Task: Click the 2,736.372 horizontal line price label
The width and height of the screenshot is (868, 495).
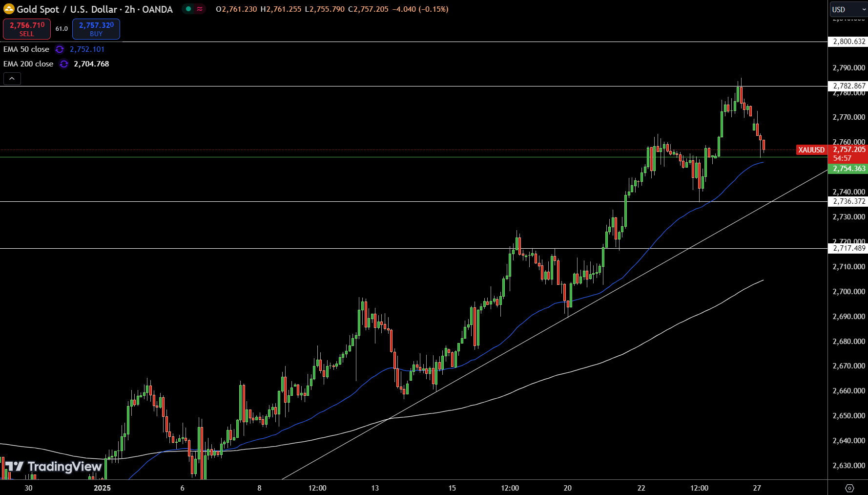Action: tap(848, 201)
